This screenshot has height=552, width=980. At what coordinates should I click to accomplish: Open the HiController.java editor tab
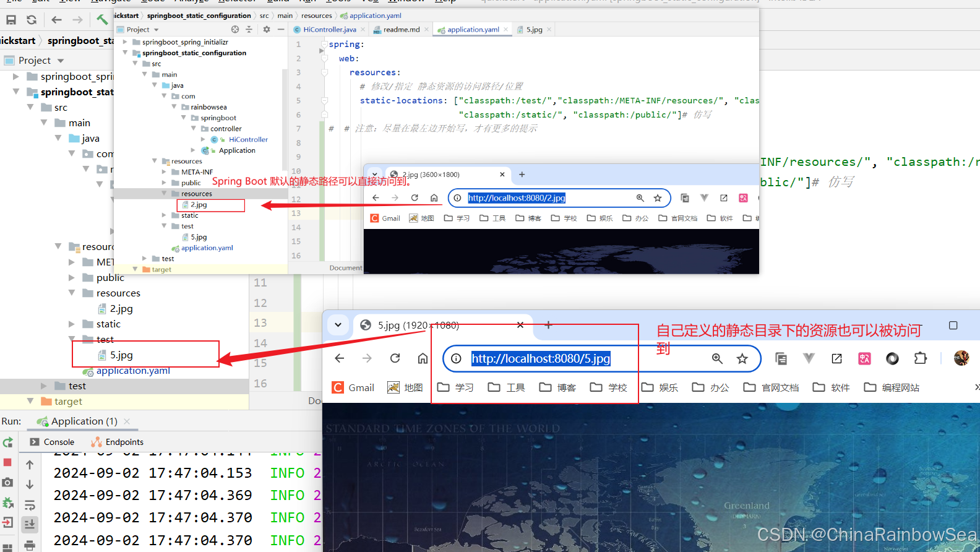pyautogui.click(x=329, y=30)
